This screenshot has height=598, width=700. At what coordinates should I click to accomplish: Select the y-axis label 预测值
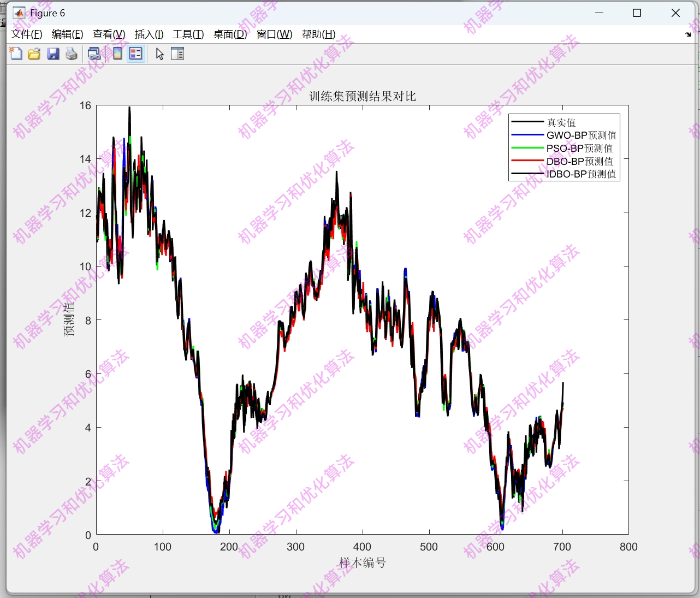(x=69, y=319)
